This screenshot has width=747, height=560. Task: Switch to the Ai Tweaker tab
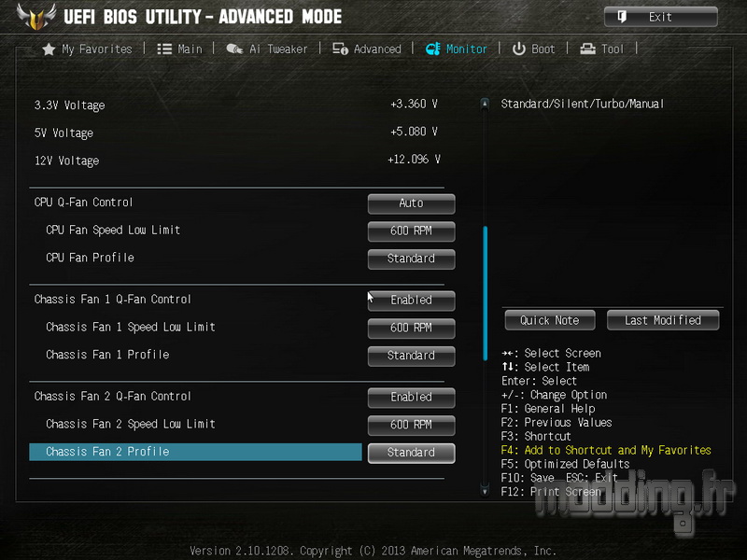tap(267, 49)
